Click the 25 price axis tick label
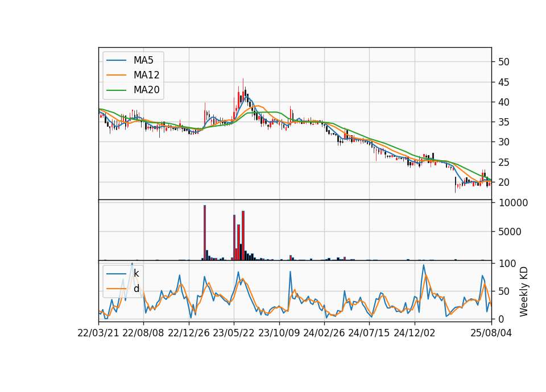Screen dimensions: 546x392 (504, 162)
